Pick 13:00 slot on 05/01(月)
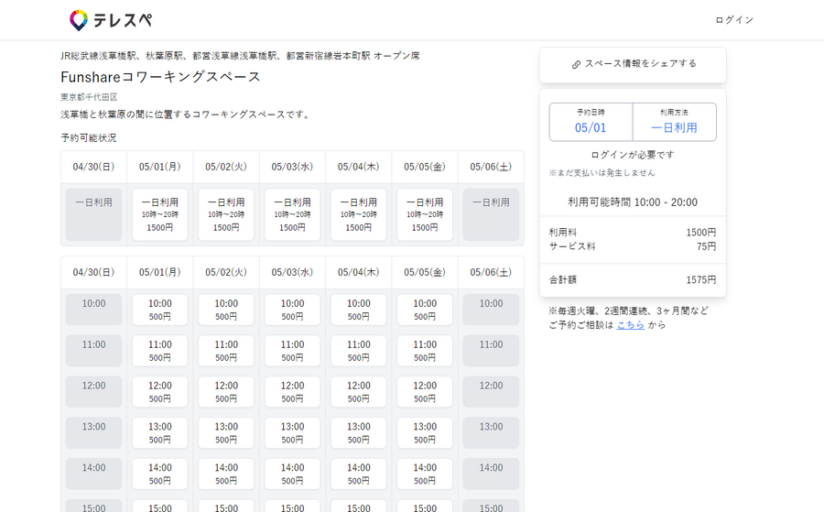 tap(160, 433)
